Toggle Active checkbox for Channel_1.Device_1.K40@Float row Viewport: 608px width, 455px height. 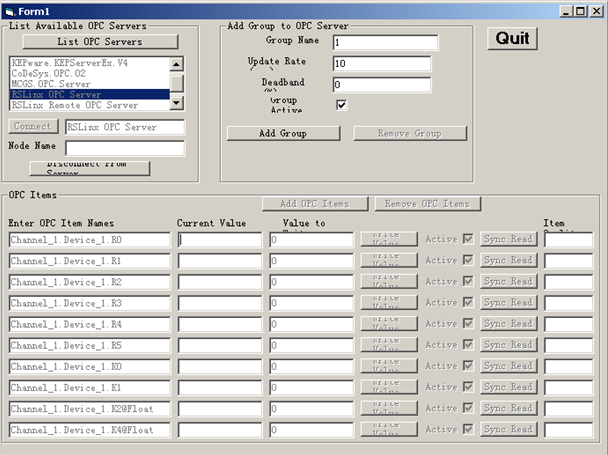[x=467, y=429]
